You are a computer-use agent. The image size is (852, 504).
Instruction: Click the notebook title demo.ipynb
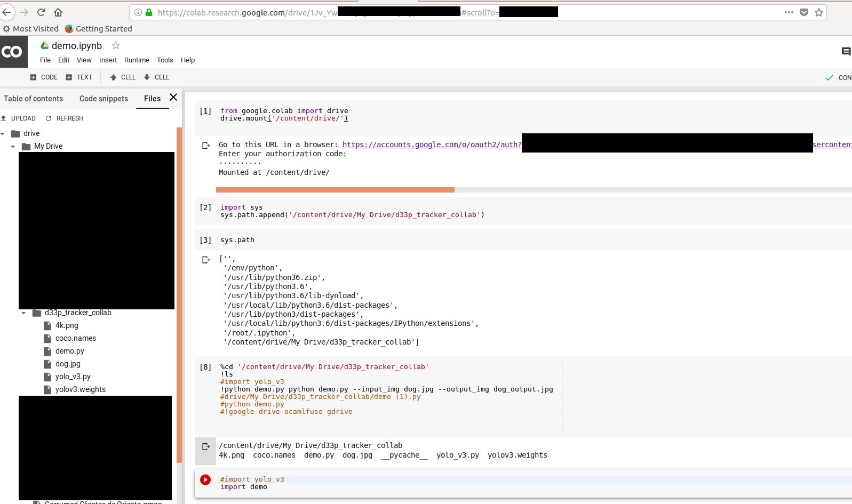click(x=76, y=46)
